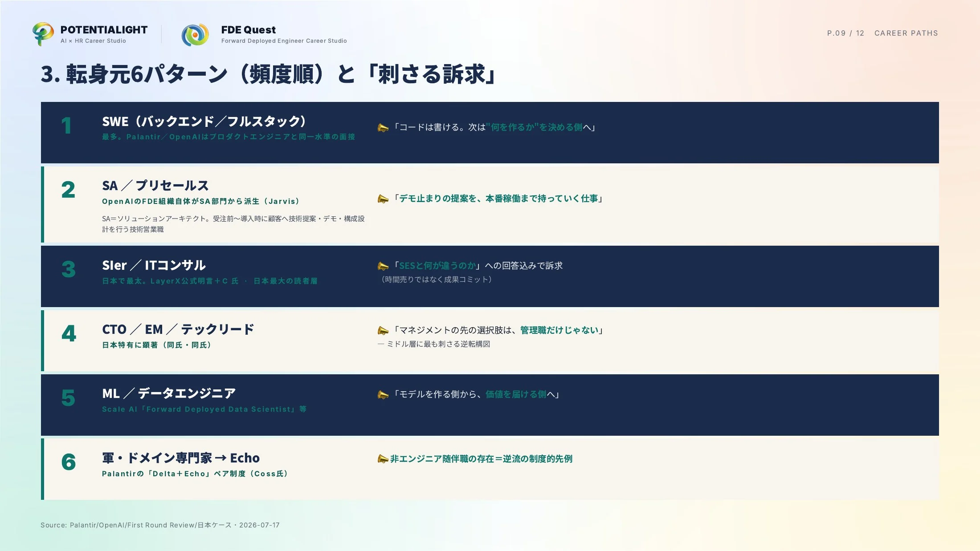Click subtitle 'Scale AI「Forward Deployed Data Scientist」等'
Image resolution: width=980 pixels, height=551 pixels.
coord(204,409)
